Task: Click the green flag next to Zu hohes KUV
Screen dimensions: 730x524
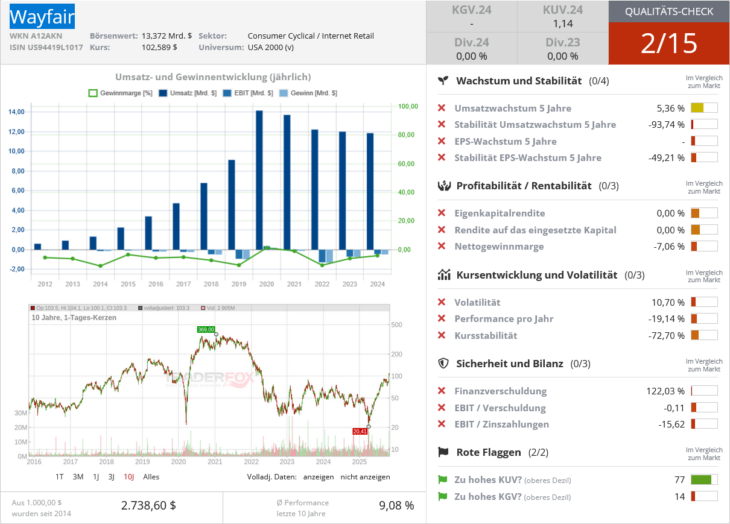Action: click(x=443, y=479)
